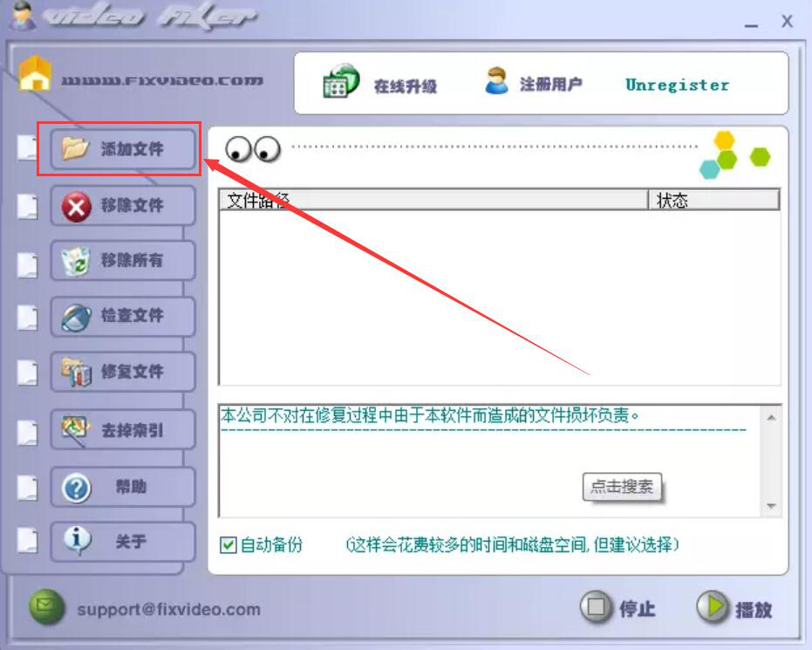
Task: Click the 状态 column header
Action: pos(713,200)
